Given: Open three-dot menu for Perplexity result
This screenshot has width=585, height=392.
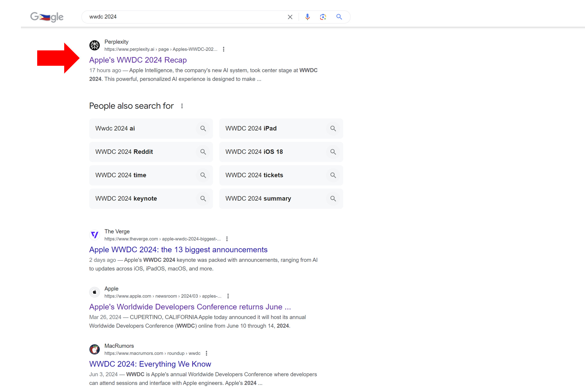Looking at the screenshot, I should tap(223, 49).
